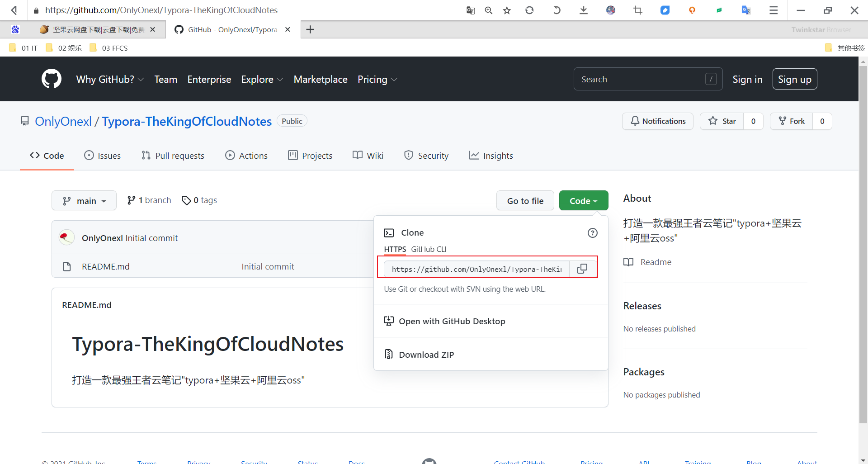Open the downloads icon in browser toolbar
The height and width of the screenshot is (464, 868).
[584, 10]
